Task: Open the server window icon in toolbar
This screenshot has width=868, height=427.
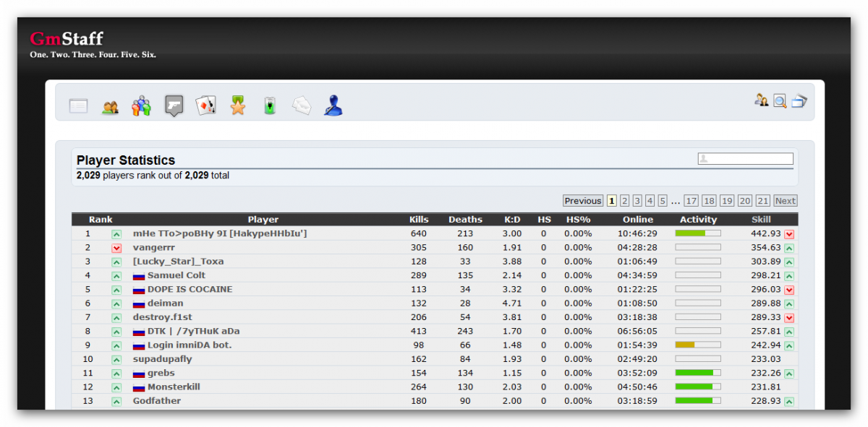Action: 78,106
